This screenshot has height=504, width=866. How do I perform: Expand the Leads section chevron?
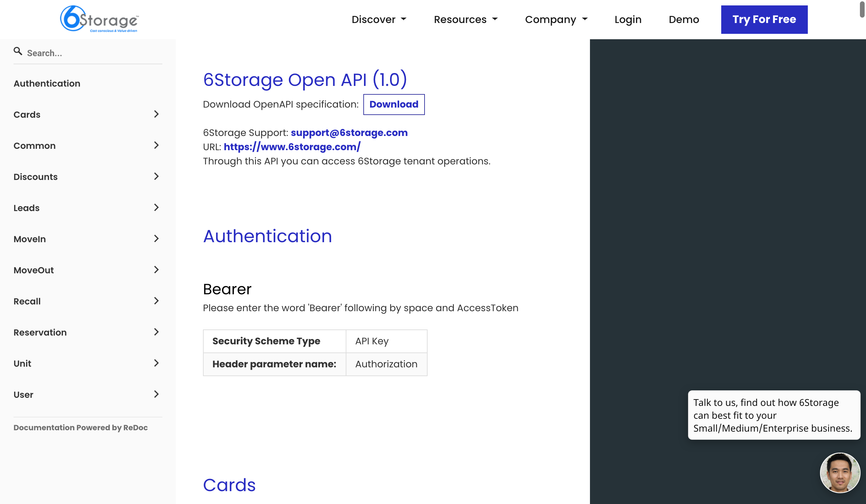tap(156, 207)
